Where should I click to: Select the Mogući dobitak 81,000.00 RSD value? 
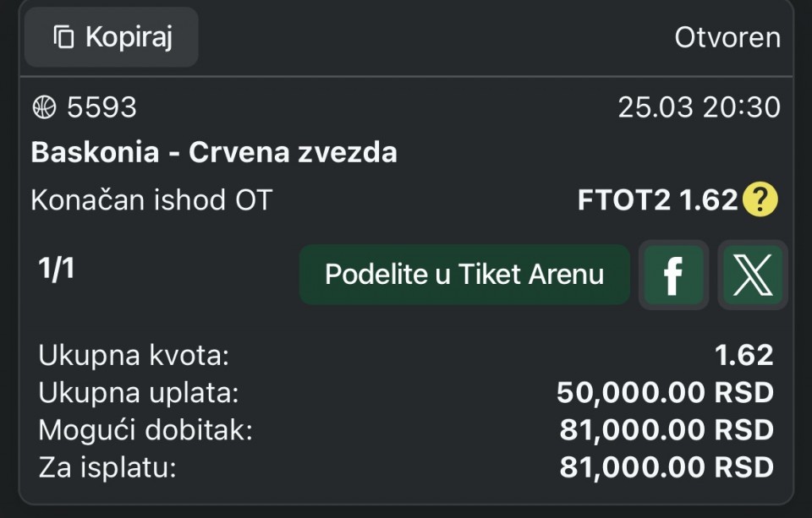tap(667, 430)
